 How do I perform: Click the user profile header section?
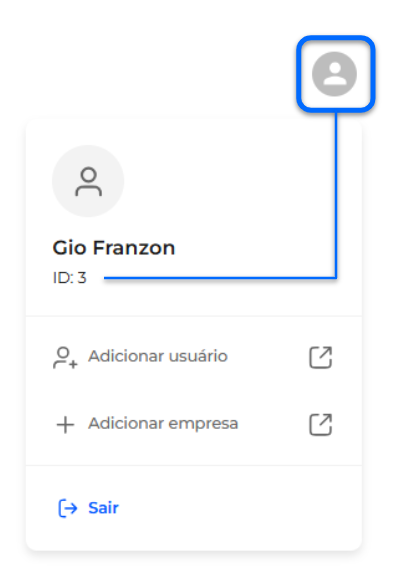click(x=193, y=217)
